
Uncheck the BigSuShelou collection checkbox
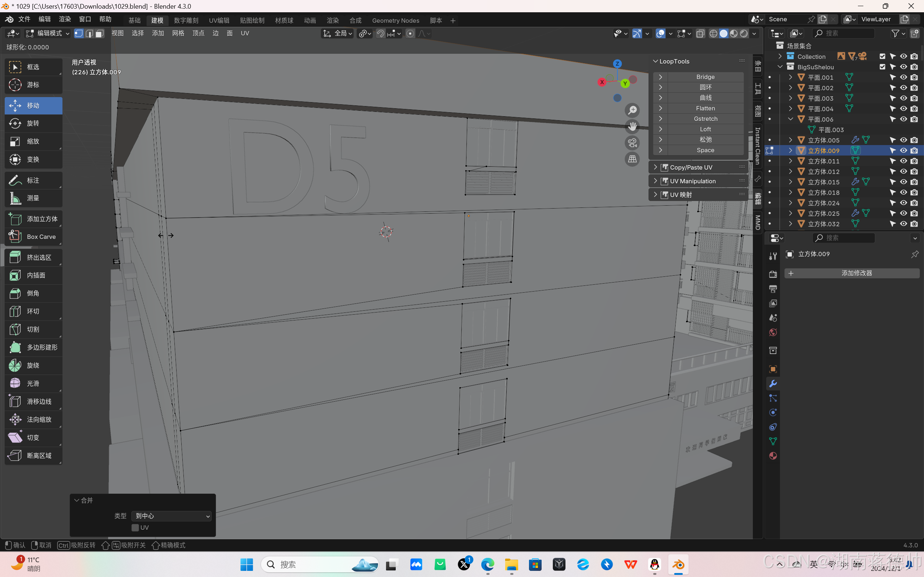pos(882,67)
